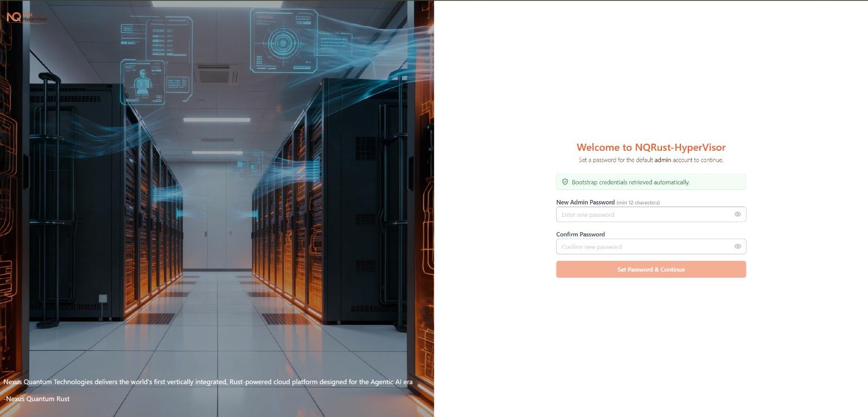The image size is (868, 417).
Task: Show the new admin password with the eye icon
Action: click(737, 214)
